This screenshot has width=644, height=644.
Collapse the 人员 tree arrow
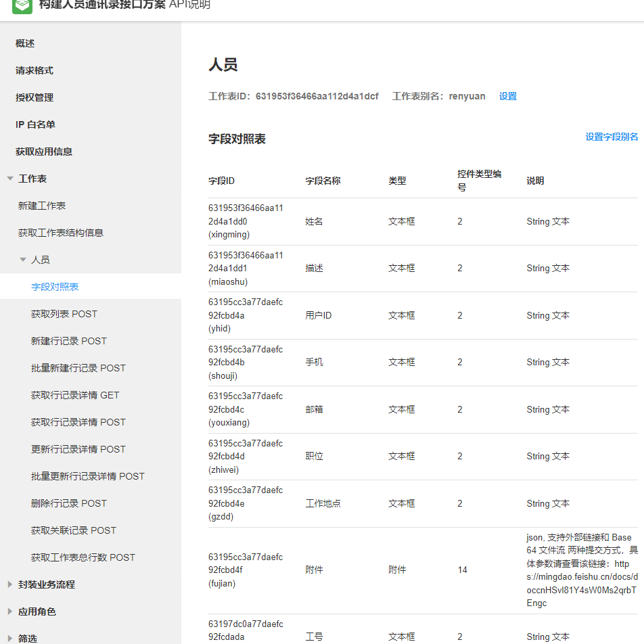click(23, 260)
